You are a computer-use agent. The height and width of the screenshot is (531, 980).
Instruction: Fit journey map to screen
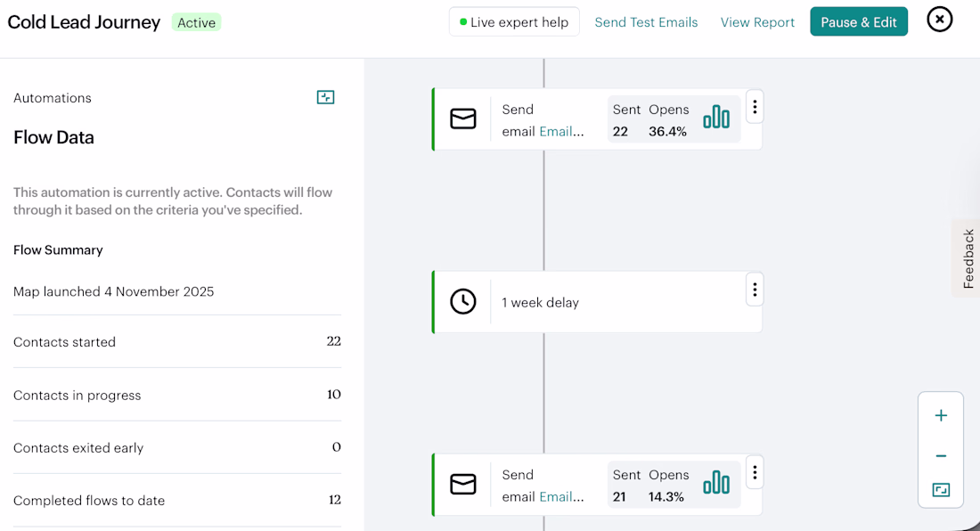click(x=941, y=490)
